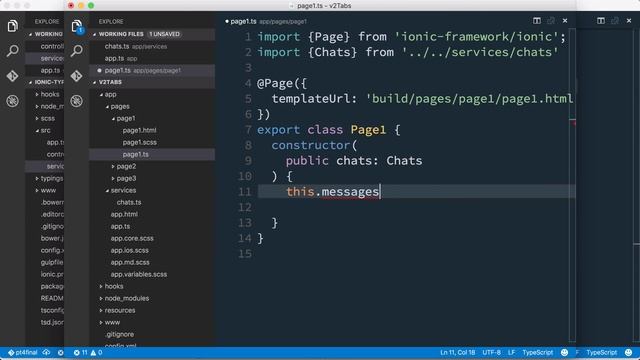Open Debug icon in the background window

click(12, 101)
